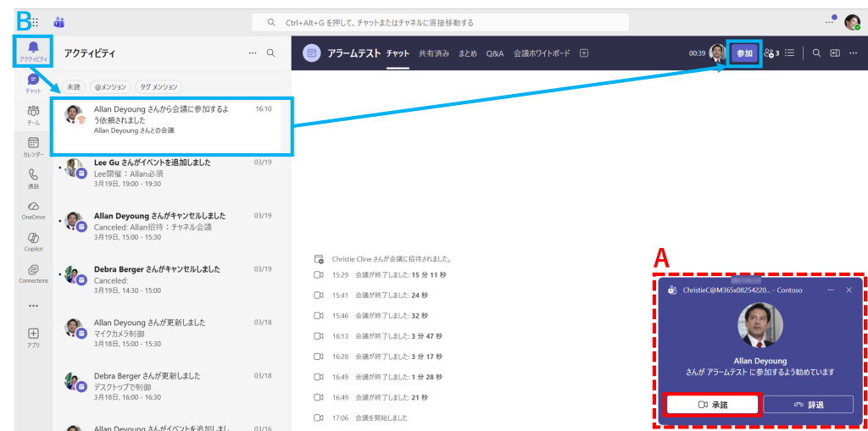Switch to the Q&A tab
Screen dimensions: 868x431
(x=495, y=53)
